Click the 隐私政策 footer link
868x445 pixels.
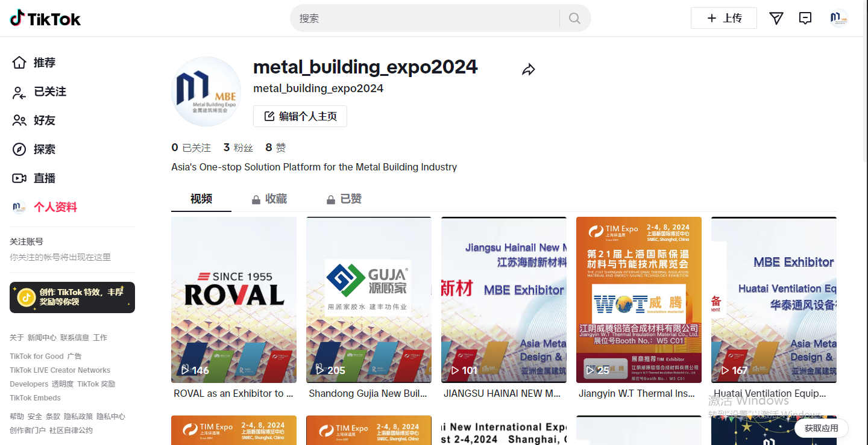(78, 417)
